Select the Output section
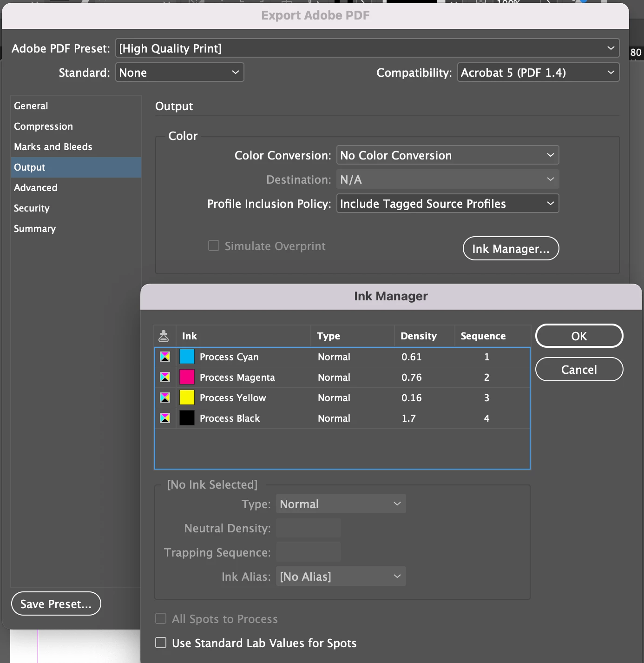The height and width of the screenshot is (663, 644). coord(76,167)
